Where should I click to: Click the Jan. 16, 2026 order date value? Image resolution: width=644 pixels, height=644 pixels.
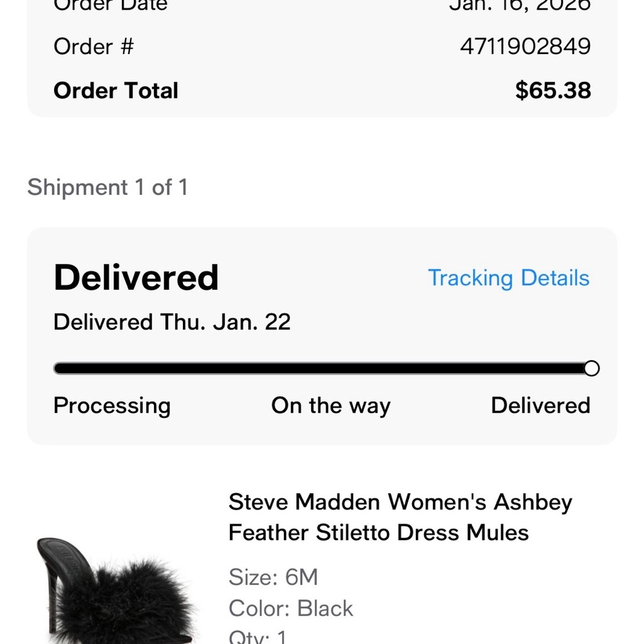[520, 5]
